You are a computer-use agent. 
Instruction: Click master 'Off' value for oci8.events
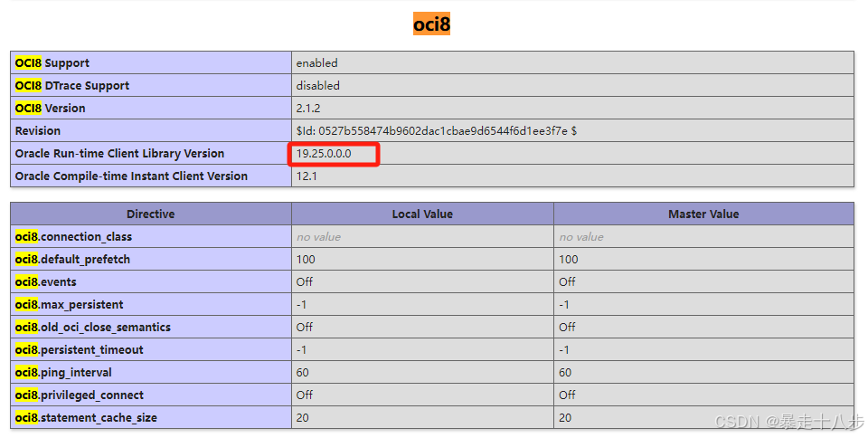coord(568,282)
